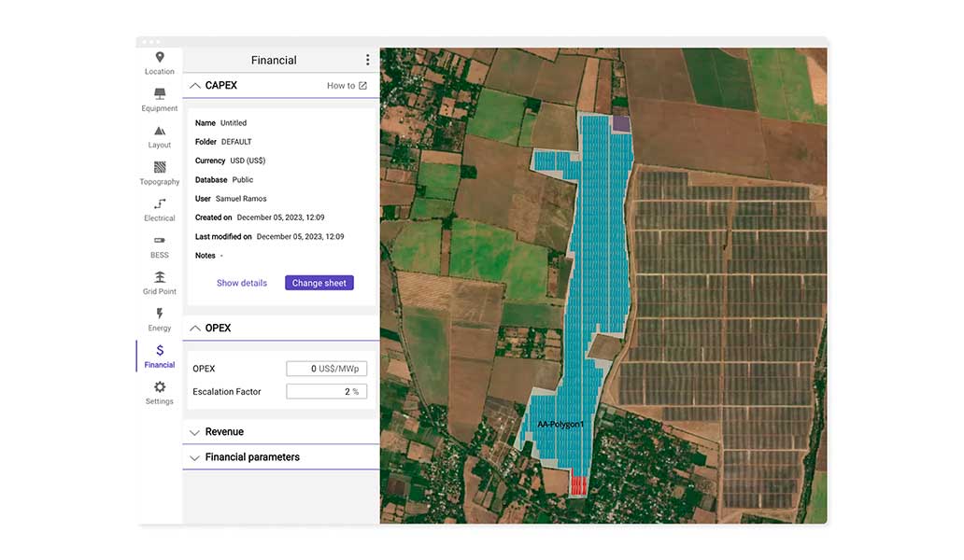The height and width of the screenshot is (560, 964).
Task: Open the Show details link
Action: point(242,283)
